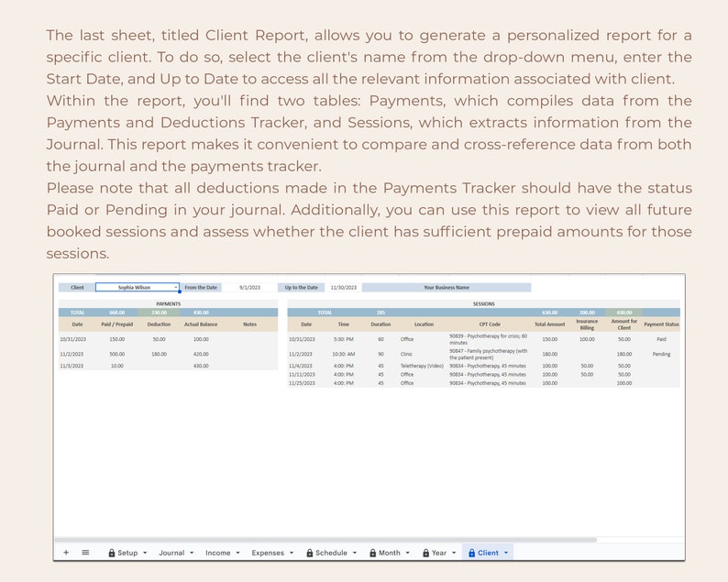This screenshot has width=728, height=582.
Task: Click the SESSIONS table title
Action: tap(483, 304)
